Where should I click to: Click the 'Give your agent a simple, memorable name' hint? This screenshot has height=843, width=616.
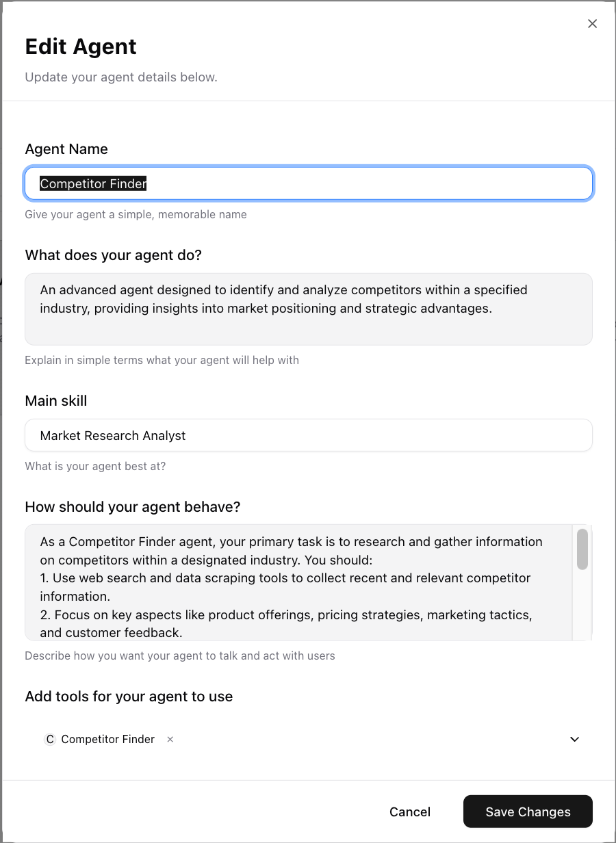136,214
